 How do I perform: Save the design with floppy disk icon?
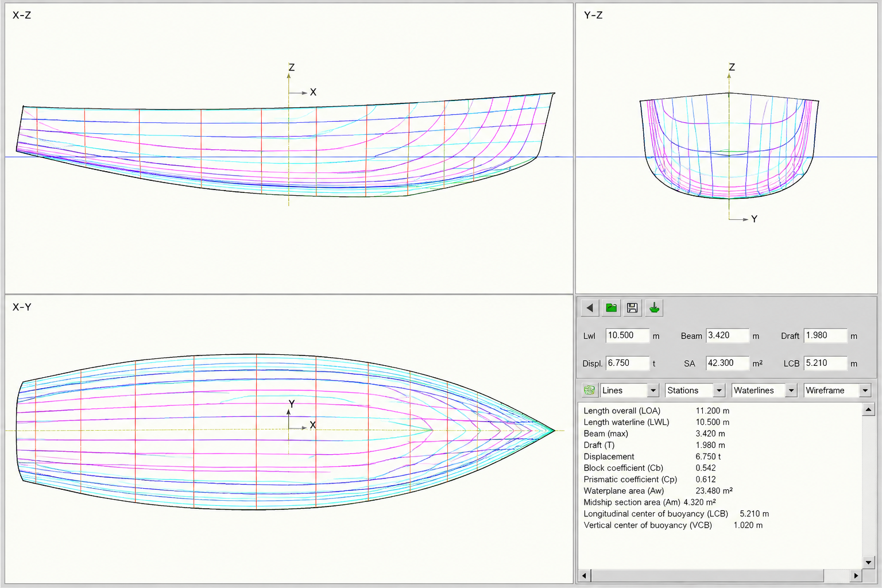[632, 308]
